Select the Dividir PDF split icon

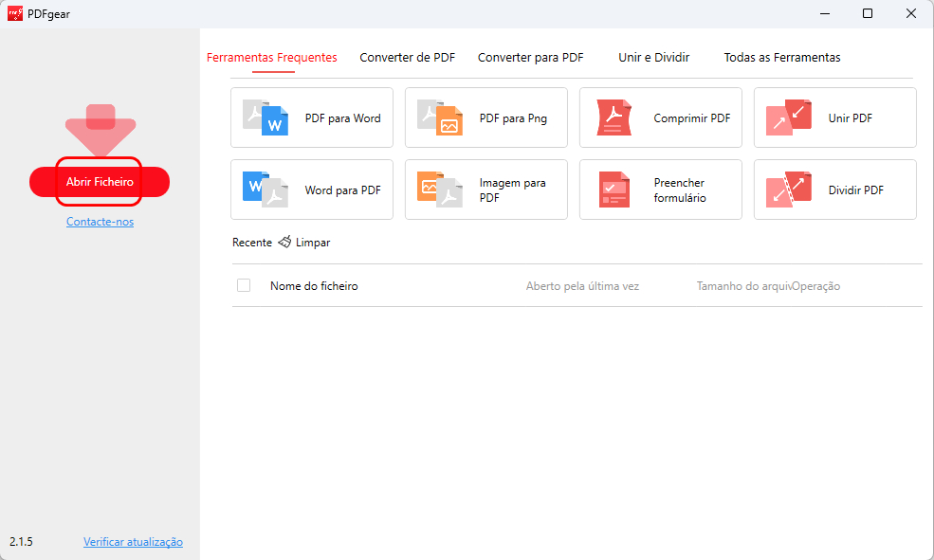789,190
